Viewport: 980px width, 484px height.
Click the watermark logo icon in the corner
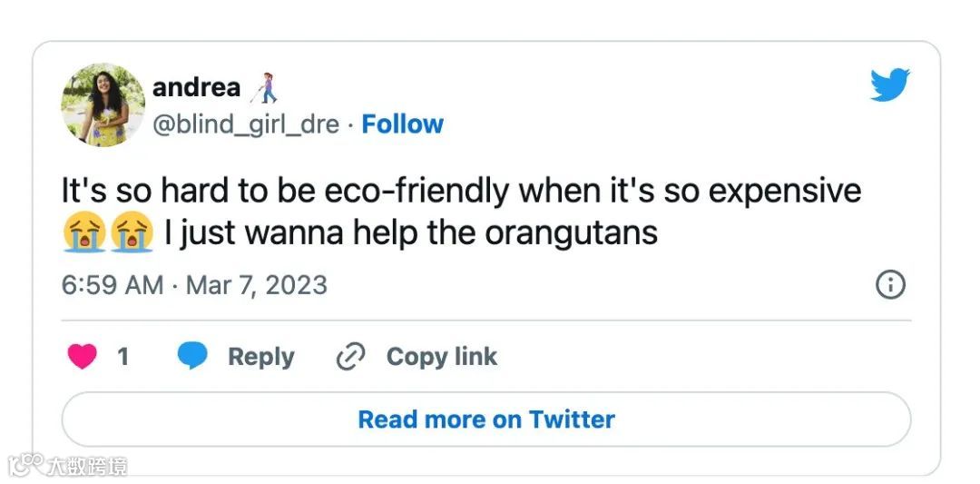[25, 465]
